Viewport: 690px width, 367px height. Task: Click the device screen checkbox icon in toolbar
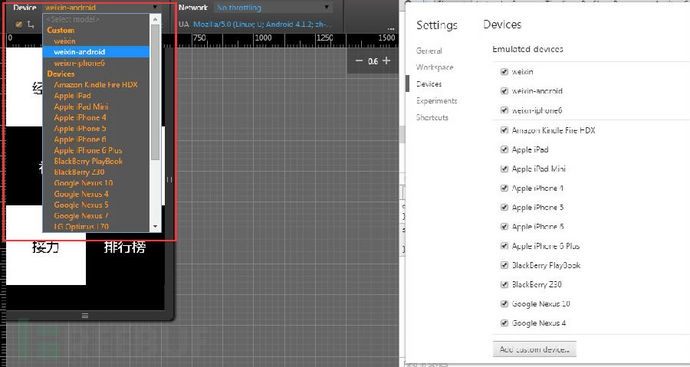point(18,24)
